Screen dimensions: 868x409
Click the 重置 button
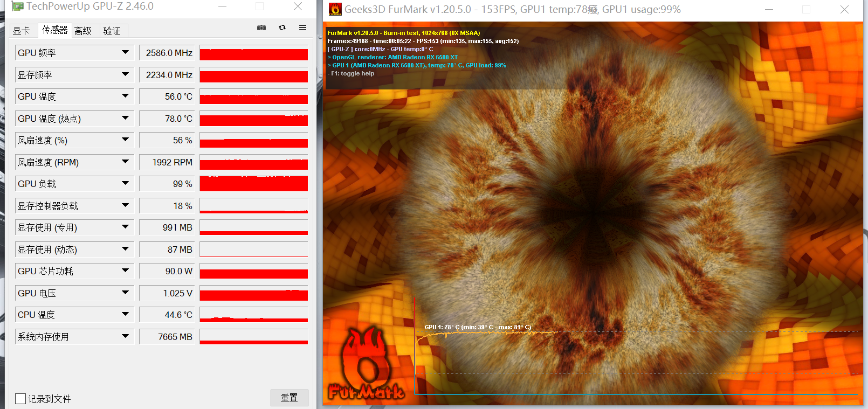290,398
